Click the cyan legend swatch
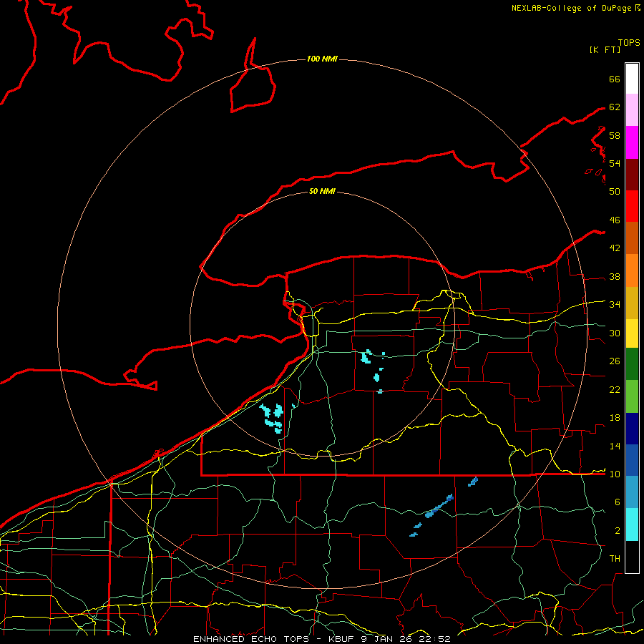The height and width of the screenshot is (644, 644). (x=632, y=525)
